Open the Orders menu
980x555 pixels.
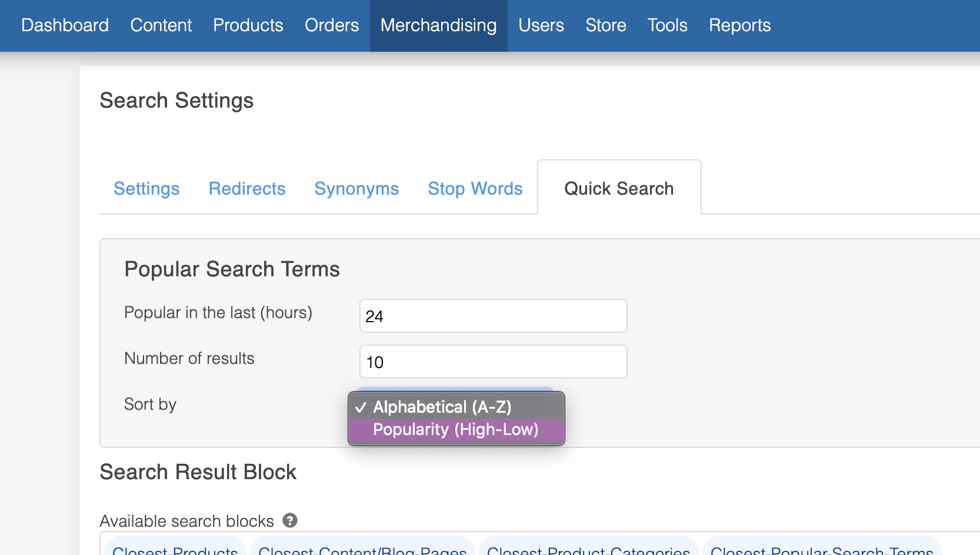(332, 25)
